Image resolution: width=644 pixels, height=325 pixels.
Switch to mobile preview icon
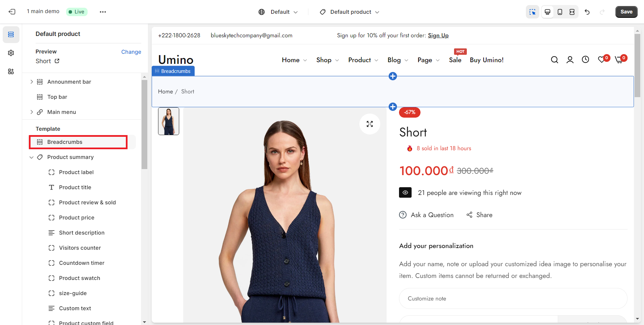tap(560, 12)
